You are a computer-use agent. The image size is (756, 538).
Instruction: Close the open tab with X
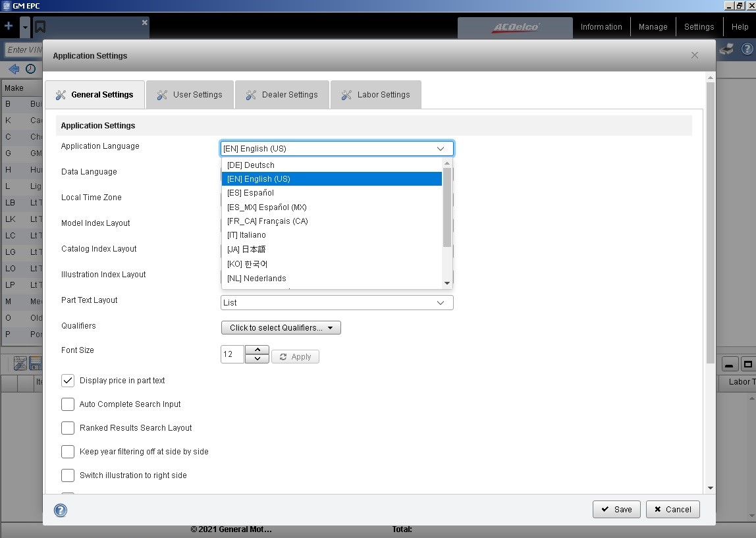(145, 22)
